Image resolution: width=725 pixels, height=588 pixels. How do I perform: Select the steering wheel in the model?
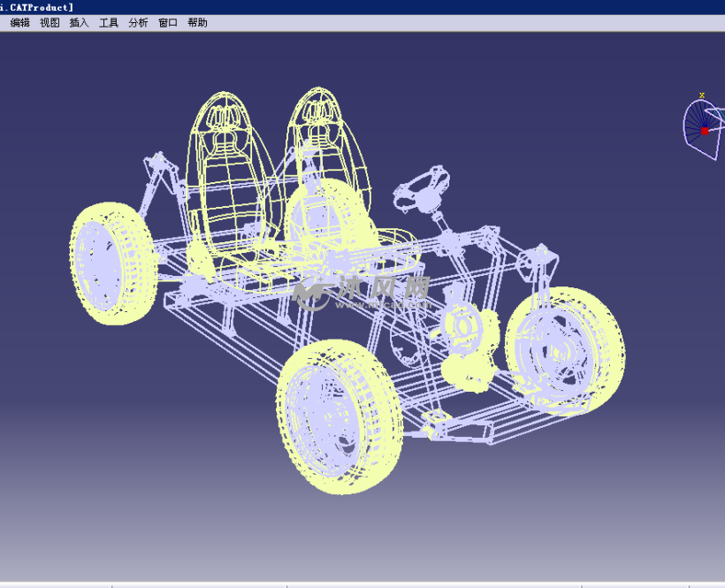coord(418,188)
